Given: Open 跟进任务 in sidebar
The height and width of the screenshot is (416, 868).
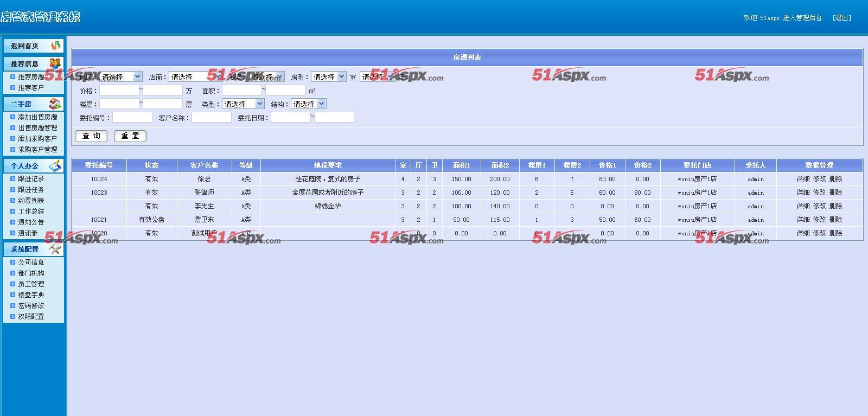Looking at the screenshot, I should (x=31, y=189).
